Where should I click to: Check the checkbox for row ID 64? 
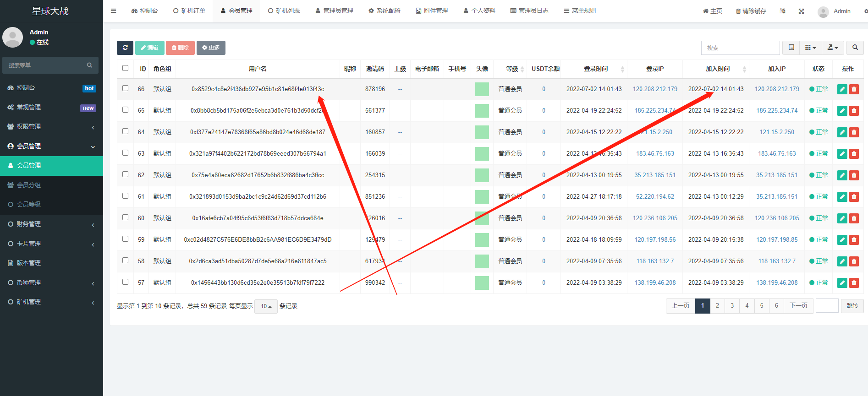pyautogui.click(x=126, y=131)
